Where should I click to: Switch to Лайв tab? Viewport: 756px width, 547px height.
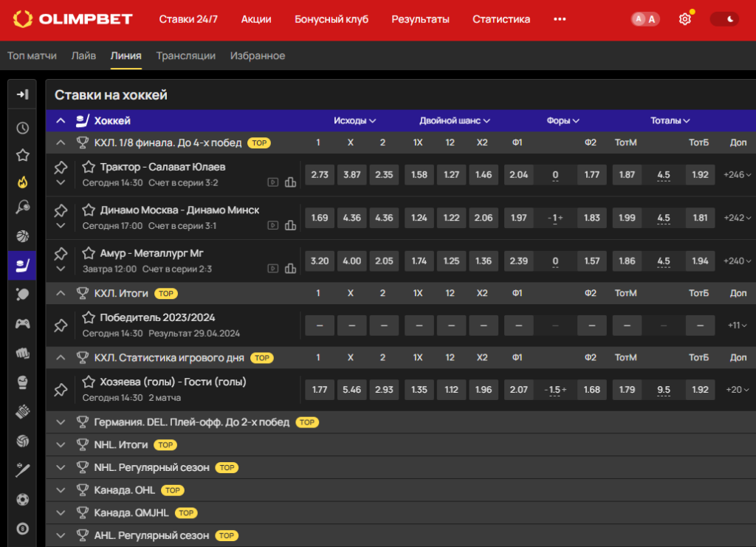83,56
